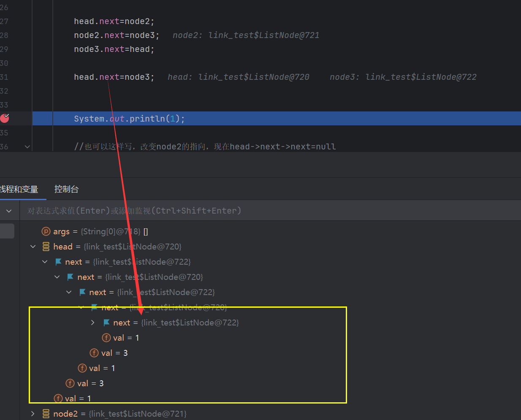Click flag icon of first next under head
The height and width of the screenshot is (420, 521).
[x=58, y=262]
